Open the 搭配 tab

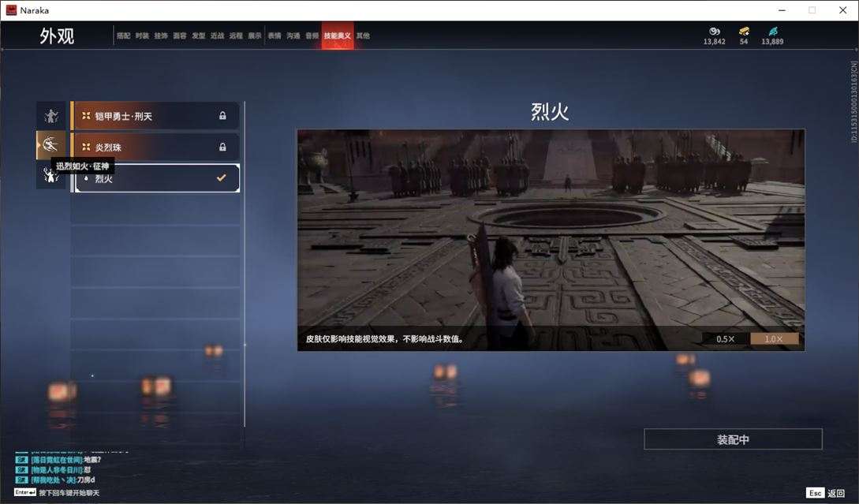(123, 35)
